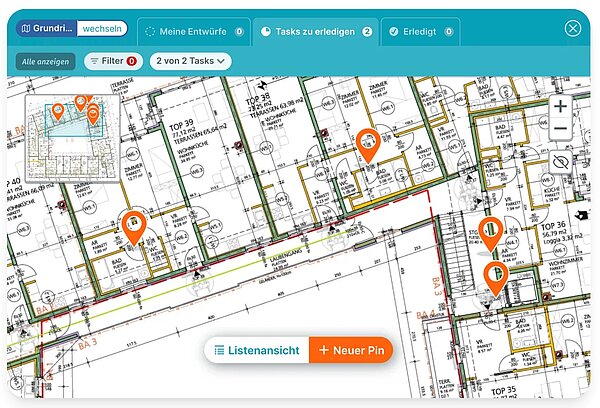Close the floor plan dialog
The height and width of the screenshot is (408, 600).
(573, 28)
